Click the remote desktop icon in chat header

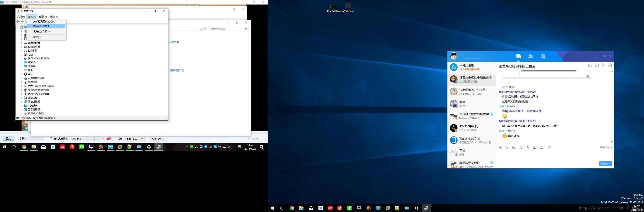pyautogui.click(x=590, y=66)
